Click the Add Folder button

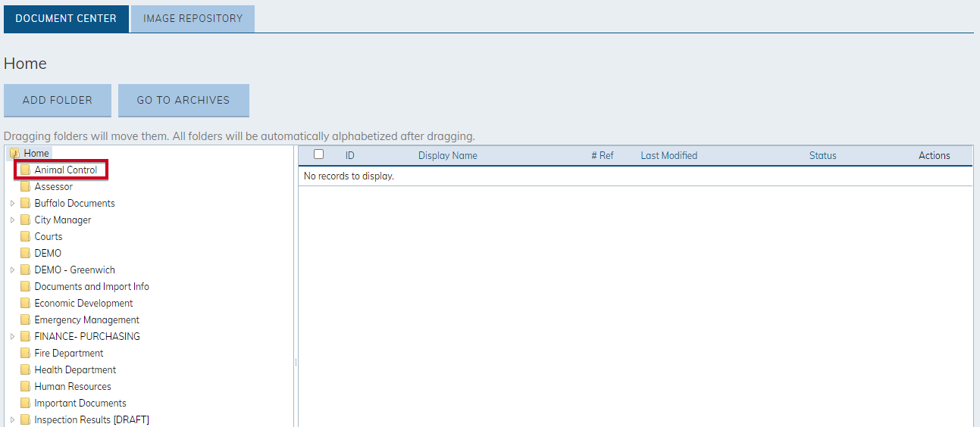[x=58, y=101]
